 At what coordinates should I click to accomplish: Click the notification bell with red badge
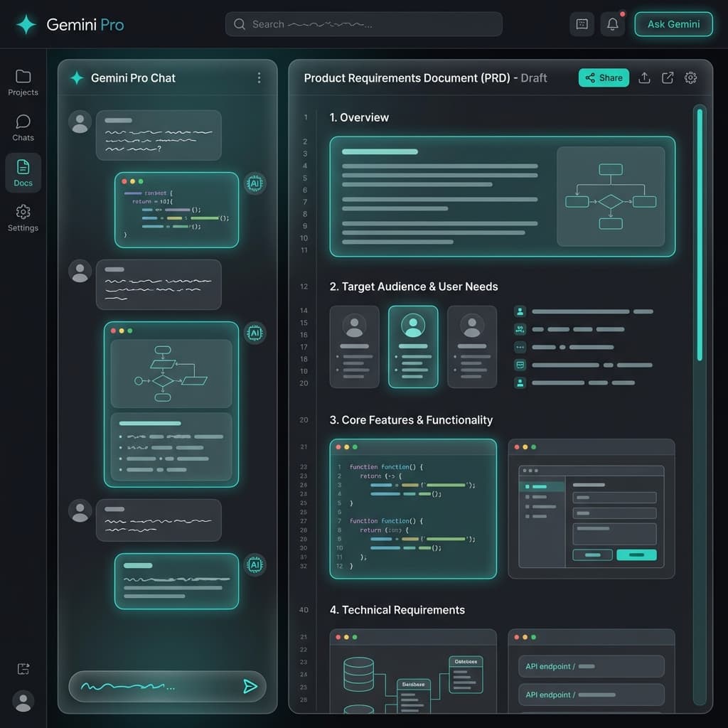[612, 23]
